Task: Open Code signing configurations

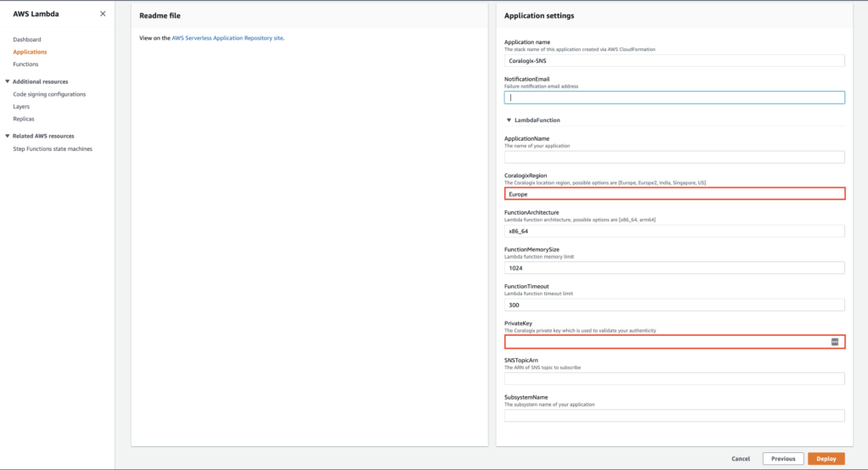Action: coord(49,94)
